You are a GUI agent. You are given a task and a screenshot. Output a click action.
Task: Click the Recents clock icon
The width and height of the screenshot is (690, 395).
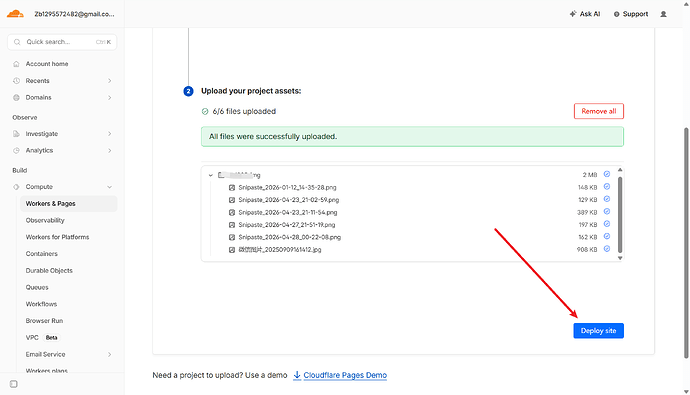tap(16, 81)
